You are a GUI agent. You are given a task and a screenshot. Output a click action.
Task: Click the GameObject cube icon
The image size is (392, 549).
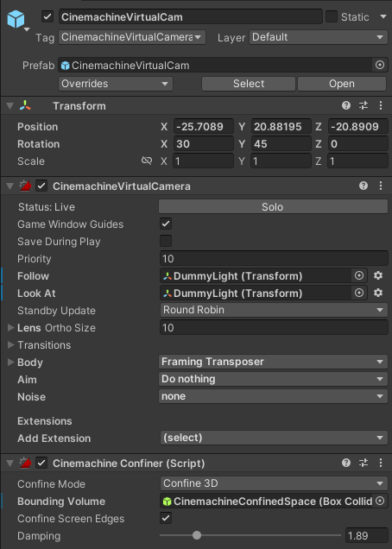(x=16, y=19)
